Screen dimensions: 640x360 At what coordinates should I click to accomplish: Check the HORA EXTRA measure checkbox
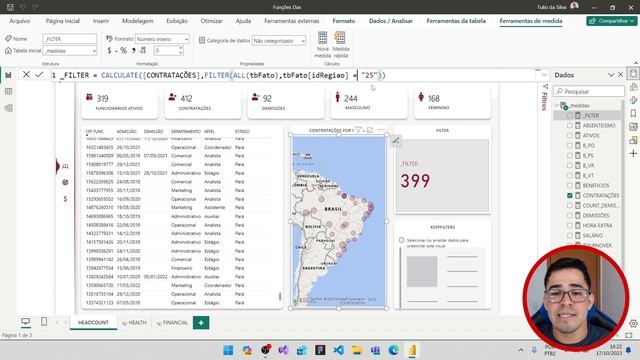(x=570, y=225)
